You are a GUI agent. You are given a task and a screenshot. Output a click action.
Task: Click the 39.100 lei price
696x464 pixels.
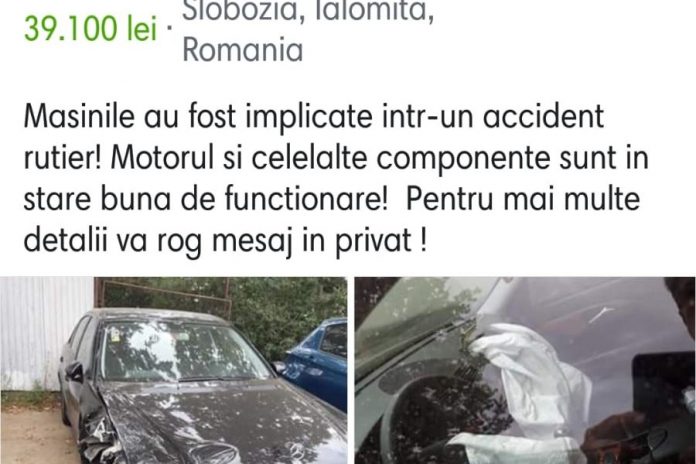pos(91,28)
